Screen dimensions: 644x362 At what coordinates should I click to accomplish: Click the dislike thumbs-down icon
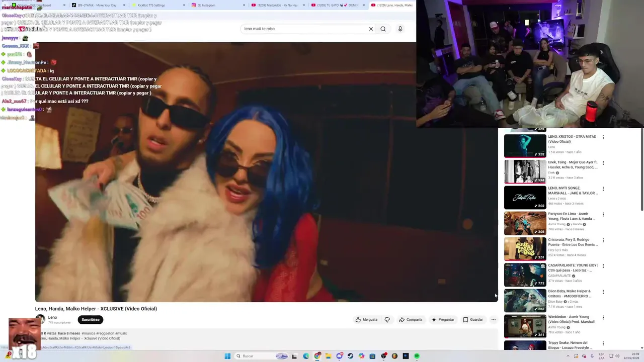point(387,320)
